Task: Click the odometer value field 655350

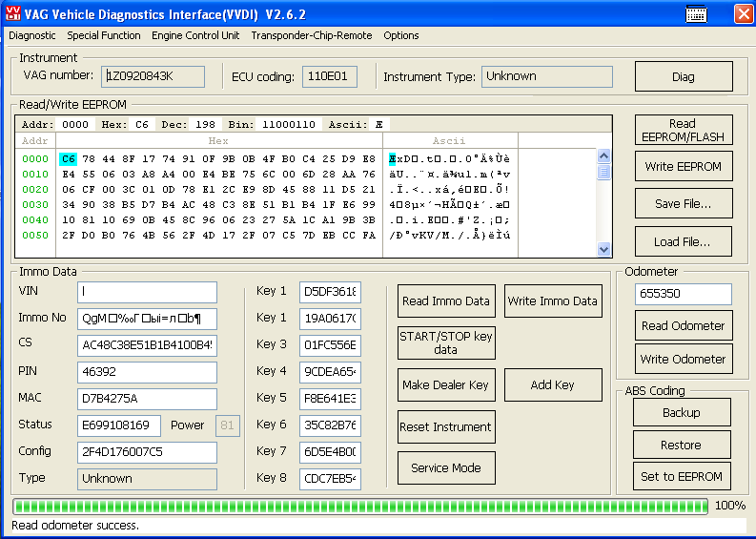Action: (x=684, y=294)
